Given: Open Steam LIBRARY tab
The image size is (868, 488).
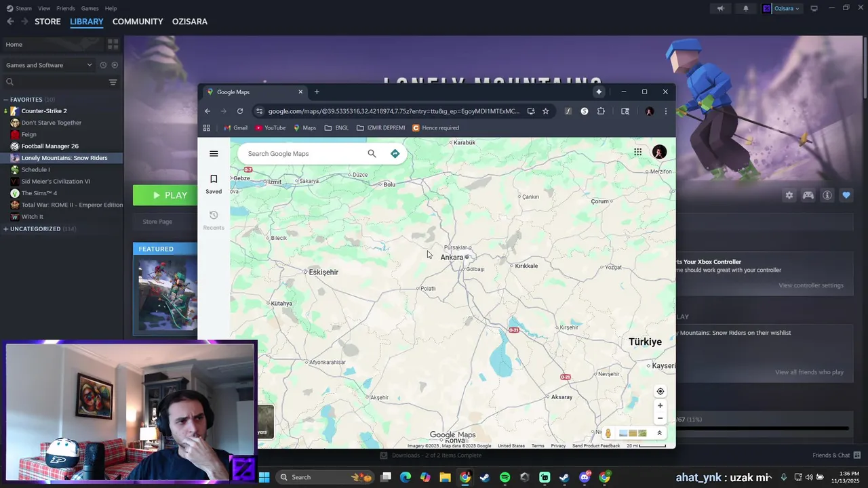Looking at the screenshot, I should 87,22.
